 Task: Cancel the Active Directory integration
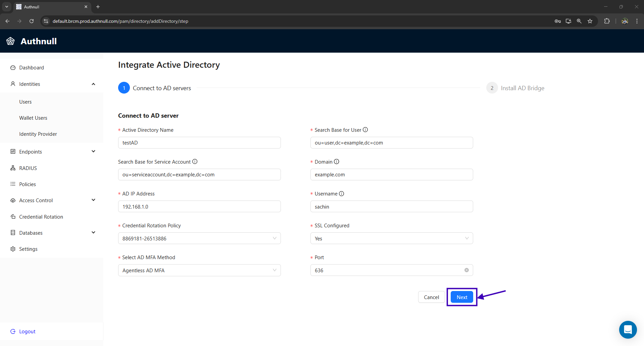[x=431, y=297]
